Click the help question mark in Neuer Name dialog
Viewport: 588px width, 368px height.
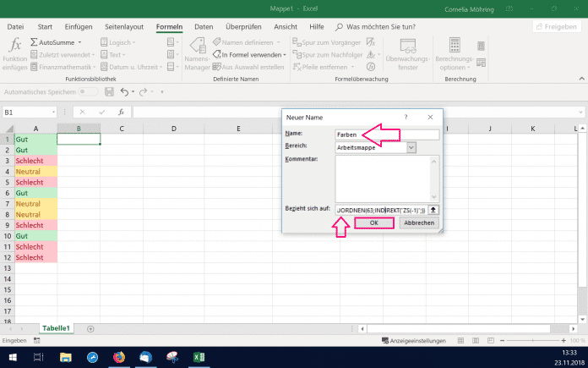point(406,117)
